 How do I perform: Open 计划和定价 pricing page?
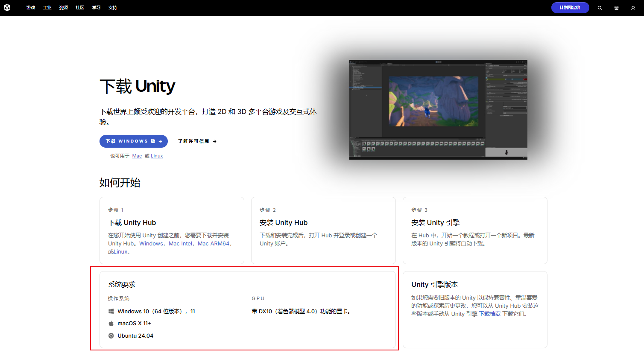click(x=570, y=7)
